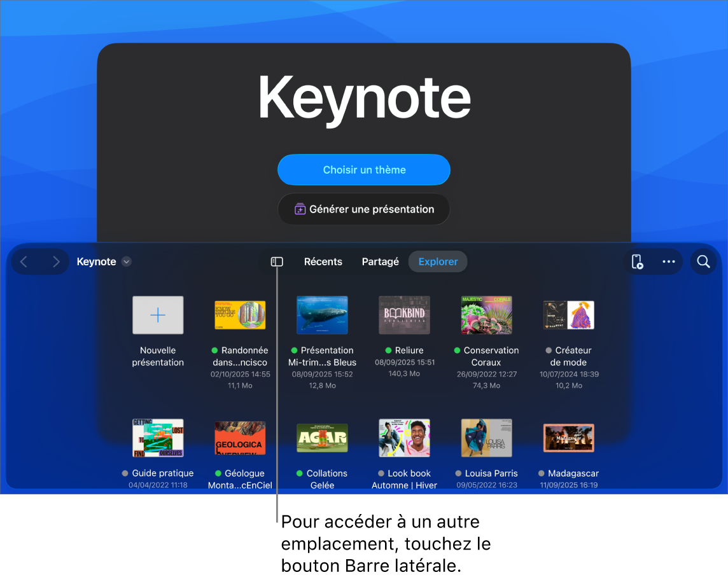Show the sidebar with the Barre latérale button

coord(277,262)
